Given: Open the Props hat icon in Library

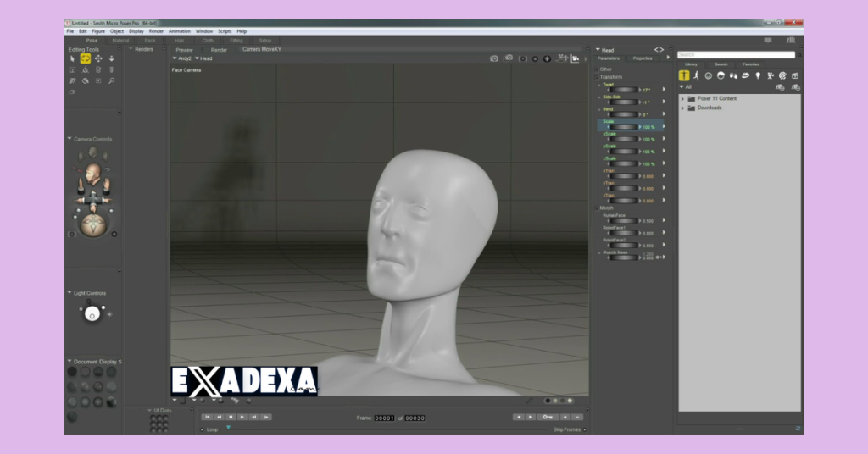Looking at the screenshot, I should pyautogui.click(x=746, y=75).
